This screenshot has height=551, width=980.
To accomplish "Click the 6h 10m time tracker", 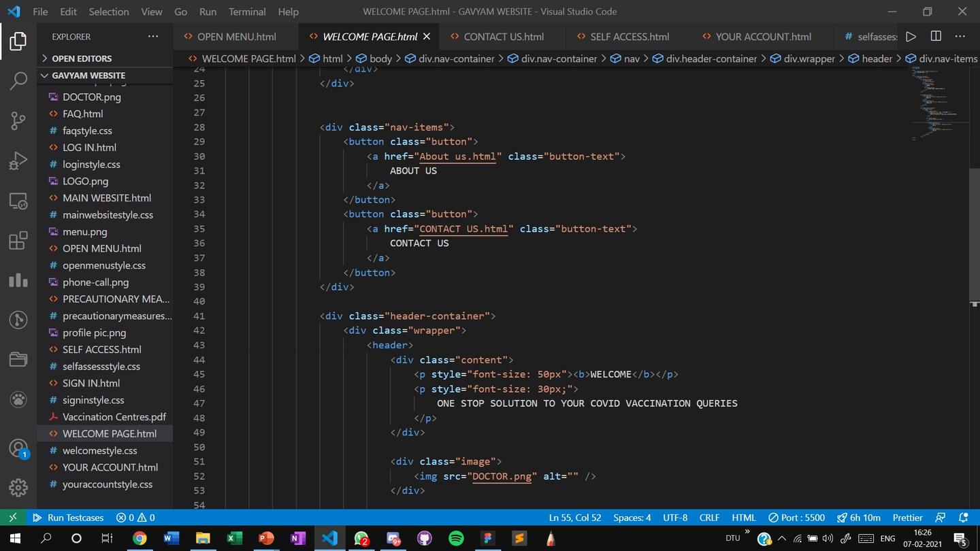I will [x=859, y=518].
